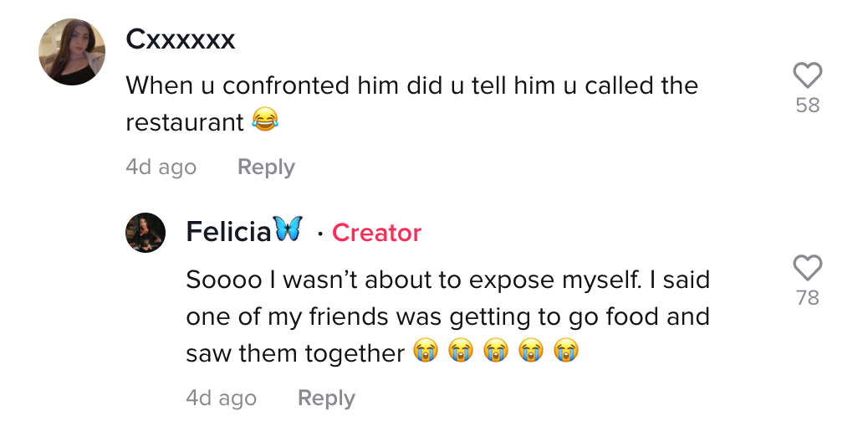Click the 58 likes count
The width and height of the screenshot is (868, 442).
point(807,105)
